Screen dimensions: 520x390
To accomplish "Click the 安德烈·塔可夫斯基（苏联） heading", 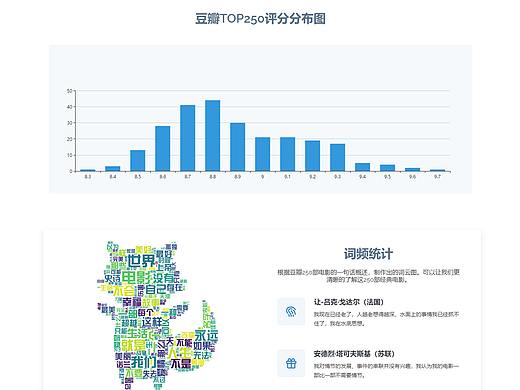I will tap(354, 354).
